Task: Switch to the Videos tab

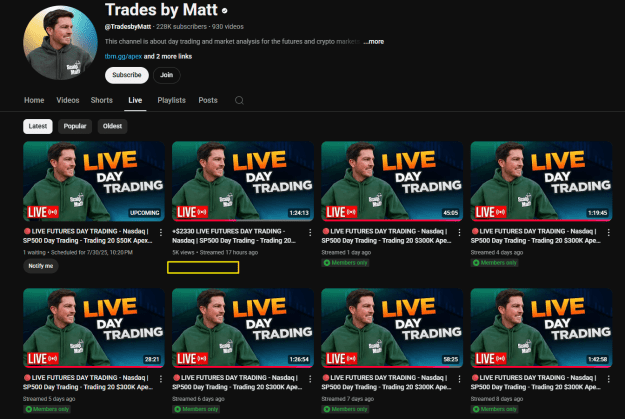Action: [68, 100]
